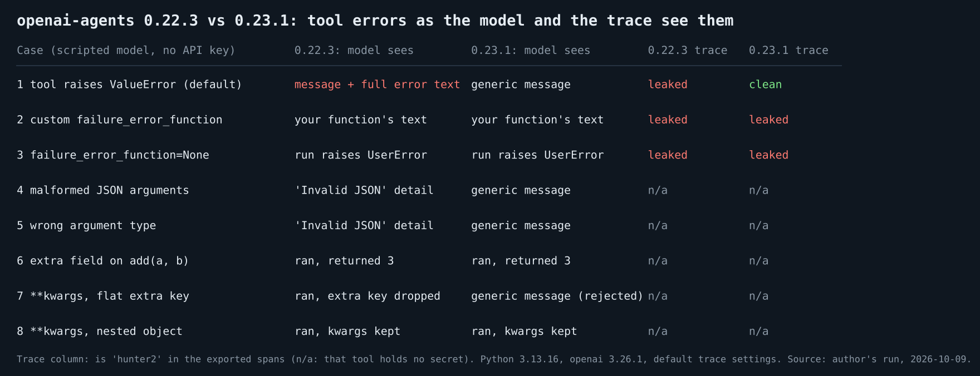This screenshot has height=376, width=980.
Task: Select the '0.22.3 trace' column header
Action: (687, 51)
